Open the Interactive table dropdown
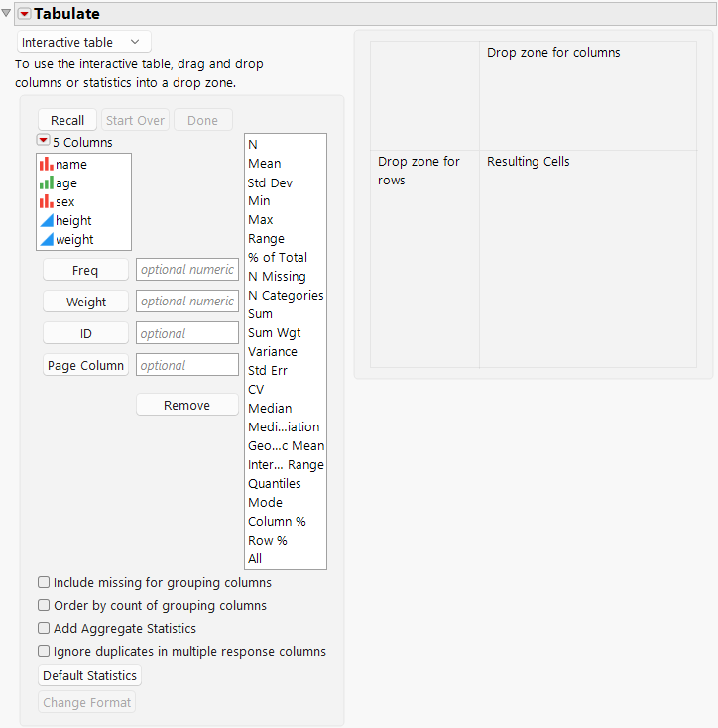Viewport: 718px width, 728px height. coord(84,42)
